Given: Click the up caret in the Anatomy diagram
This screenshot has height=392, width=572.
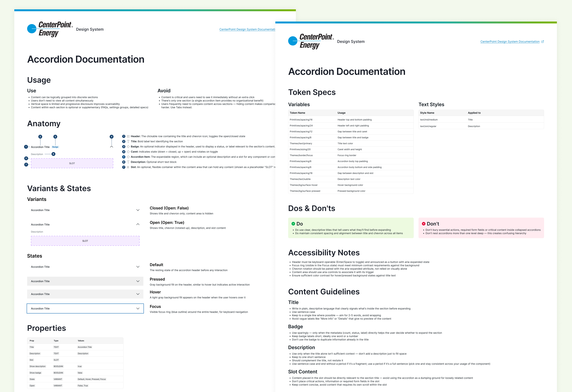Looking at the screenshot, I should point(112,147).
